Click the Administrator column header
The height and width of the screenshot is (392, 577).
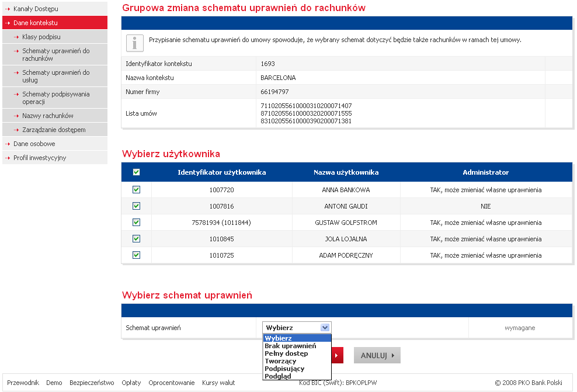[486, 172]
